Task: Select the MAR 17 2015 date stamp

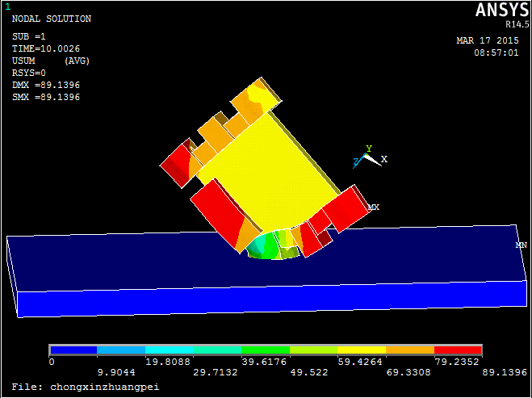Action: tap(487, 40)
